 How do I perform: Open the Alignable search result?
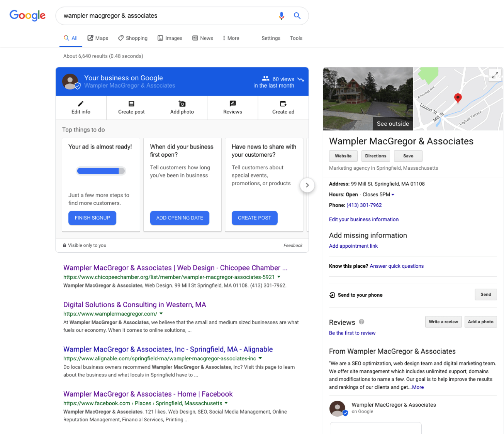click(x=168, y=350)
